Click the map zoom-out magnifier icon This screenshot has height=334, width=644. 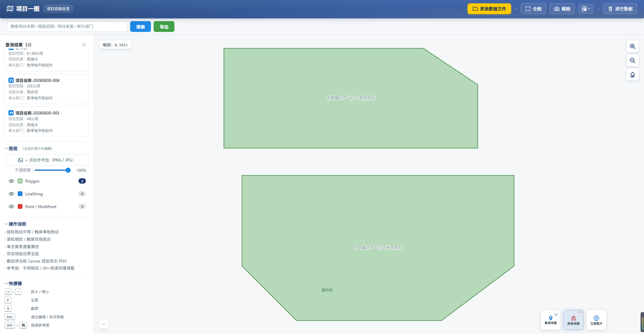pos(632,60)
